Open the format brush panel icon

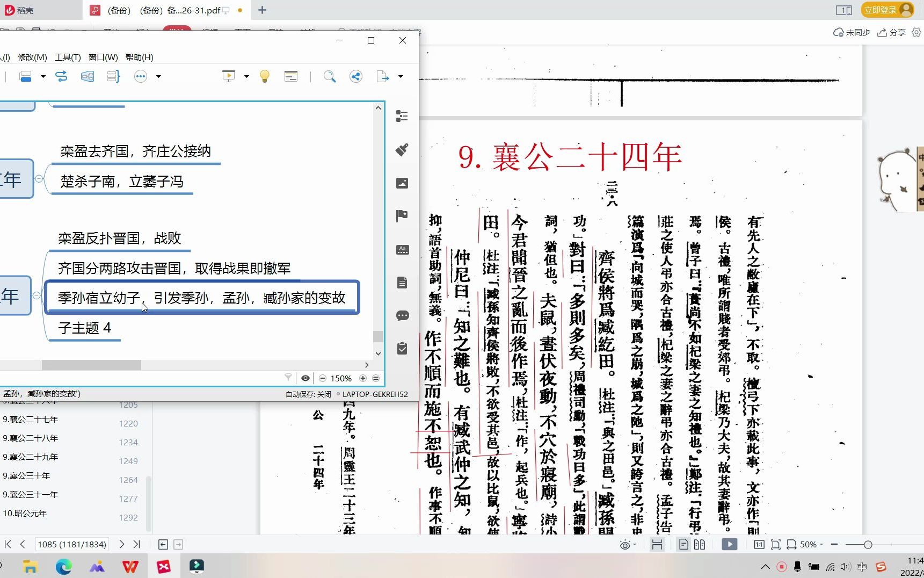[402, 149]
